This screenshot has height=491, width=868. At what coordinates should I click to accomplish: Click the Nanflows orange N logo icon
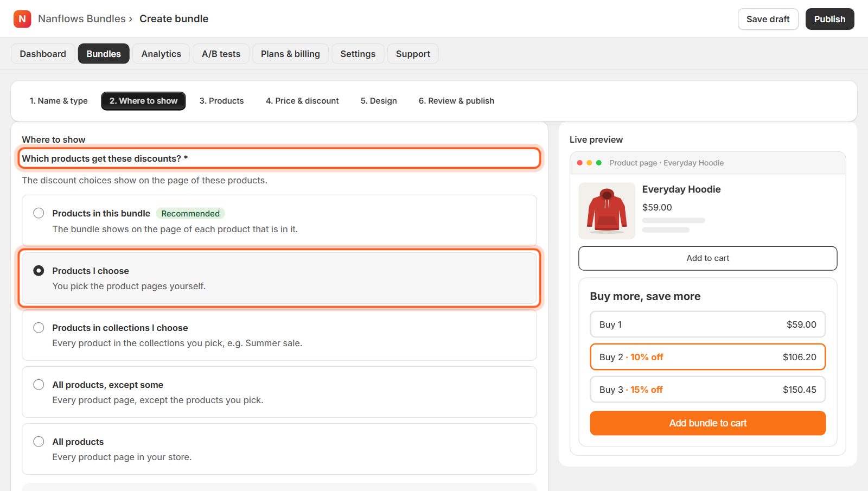pos(22,19)
